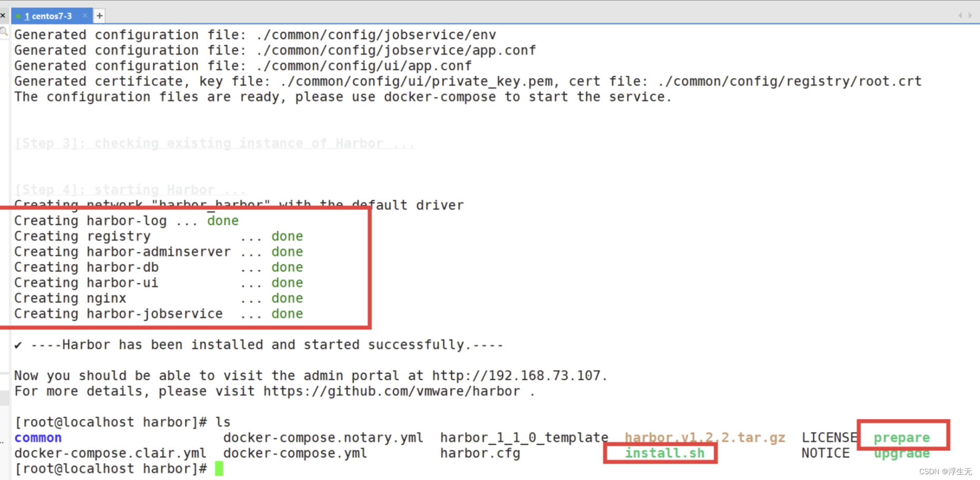Screen dimensions: 980x480
Task: Click the registry/root.crt cert file path
Action: [790, 81]
